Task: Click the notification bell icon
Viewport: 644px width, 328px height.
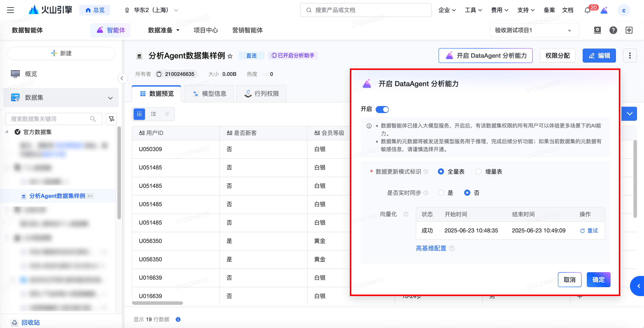Action: click(587, 10)
